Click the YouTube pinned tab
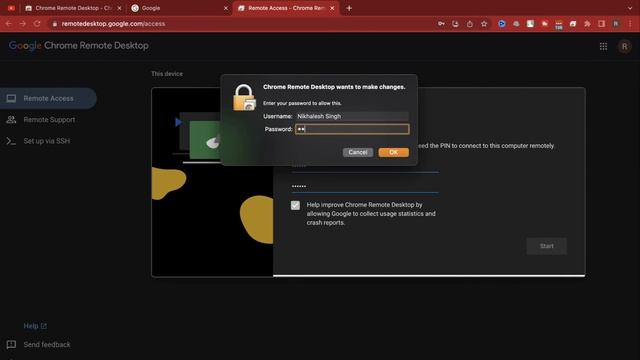 [11, 8]
